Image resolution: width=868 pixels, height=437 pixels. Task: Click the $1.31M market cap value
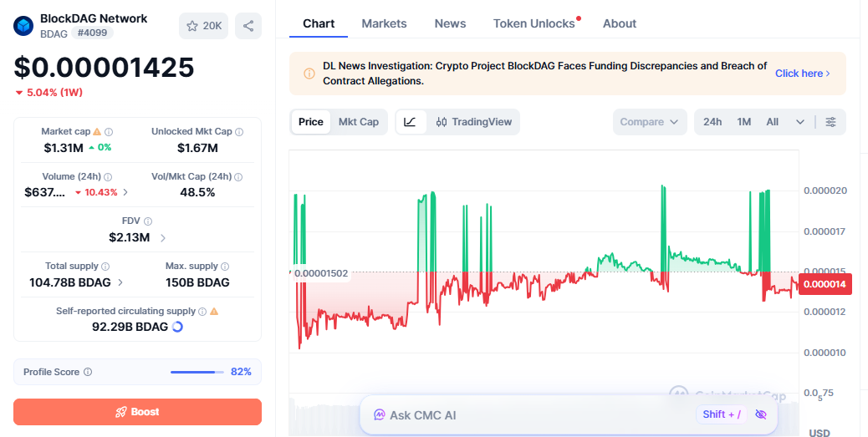click(64, 148)
